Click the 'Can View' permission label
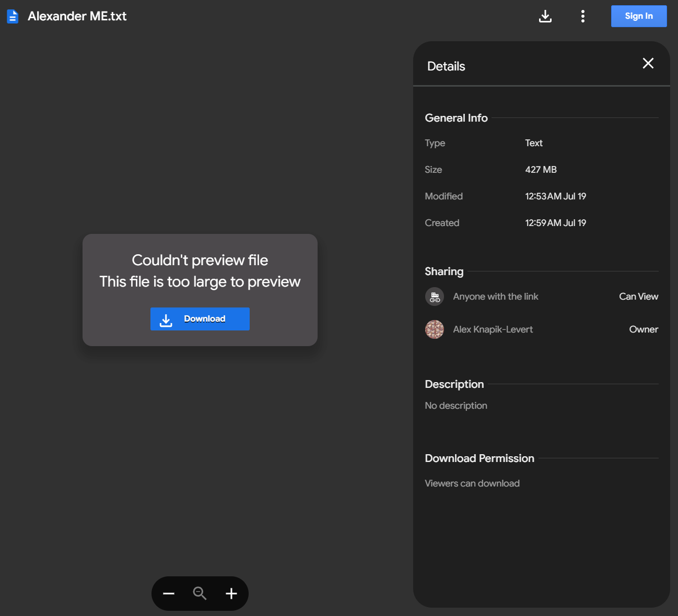678x616 pixels. click(x=638, y=297)
